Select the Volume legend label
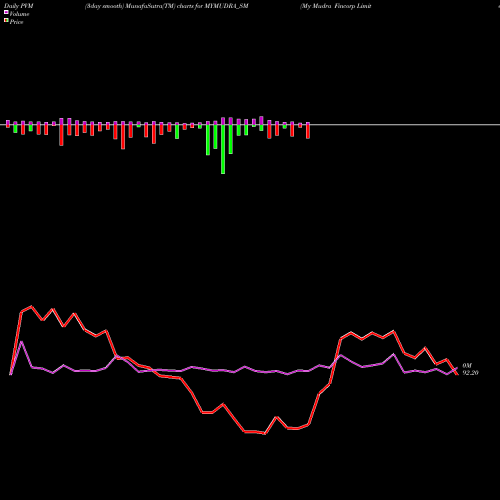 tap(19, 14)
